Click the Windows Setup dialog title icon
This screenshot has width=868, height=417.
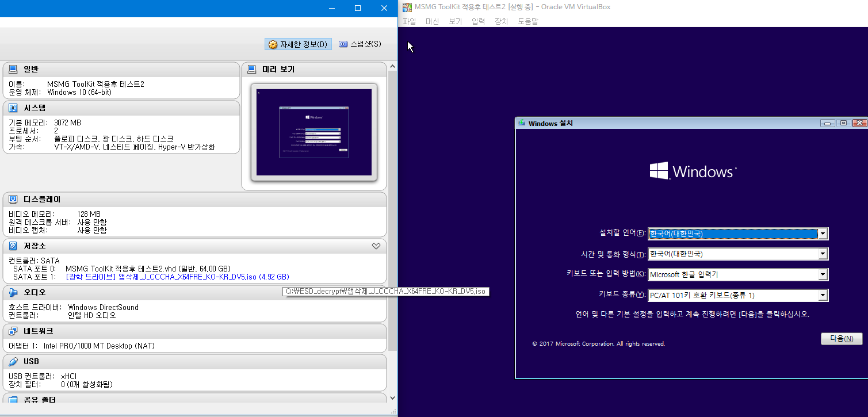[522, 123]
